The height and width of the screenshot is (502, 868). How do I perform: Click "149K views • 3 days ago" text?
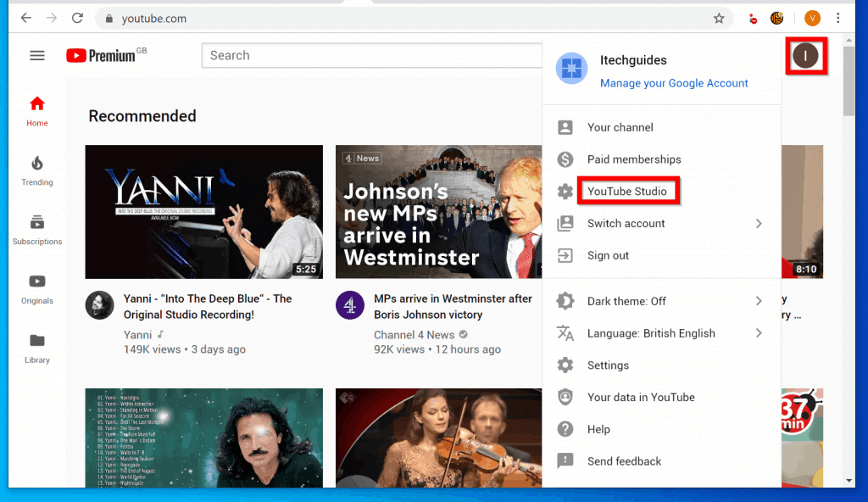coord(184,349)
